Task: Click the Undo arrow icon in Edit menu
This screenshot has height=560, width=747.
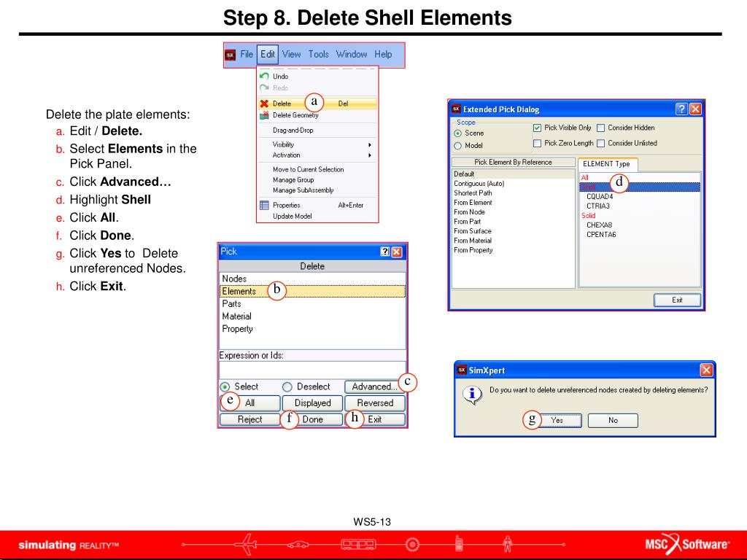Action: 264,76
